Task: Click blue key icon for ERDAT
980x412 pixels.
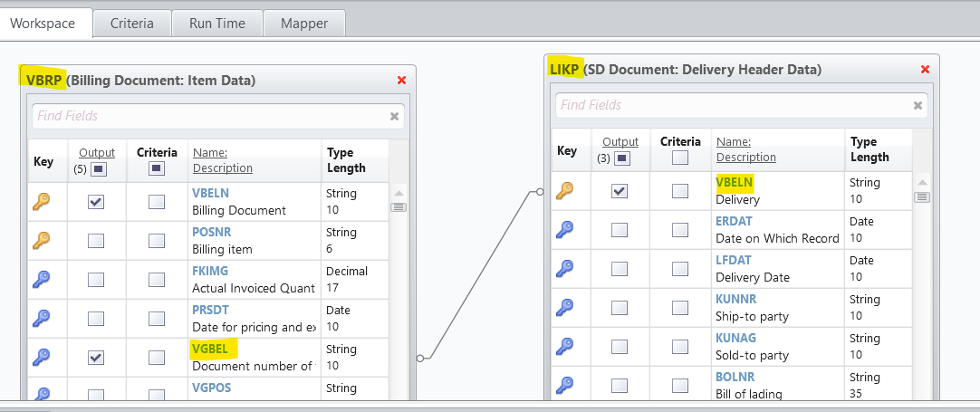Action: click(x=565, y=229)
